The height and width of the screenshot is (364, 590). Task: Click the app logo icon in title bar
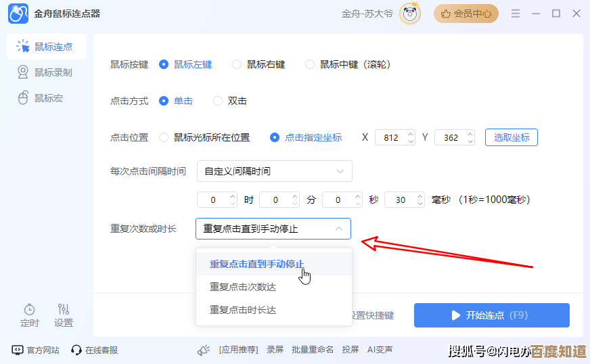click(18, 14)
